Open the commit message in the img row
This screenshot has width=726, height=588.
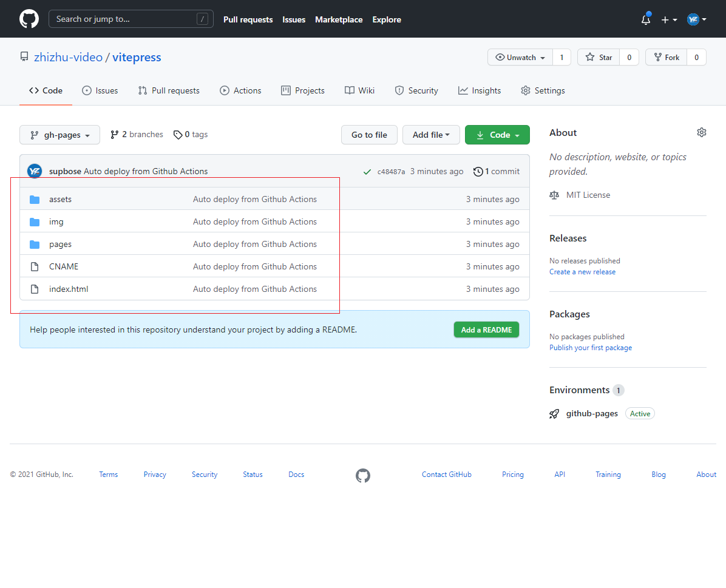click(255, 221)
